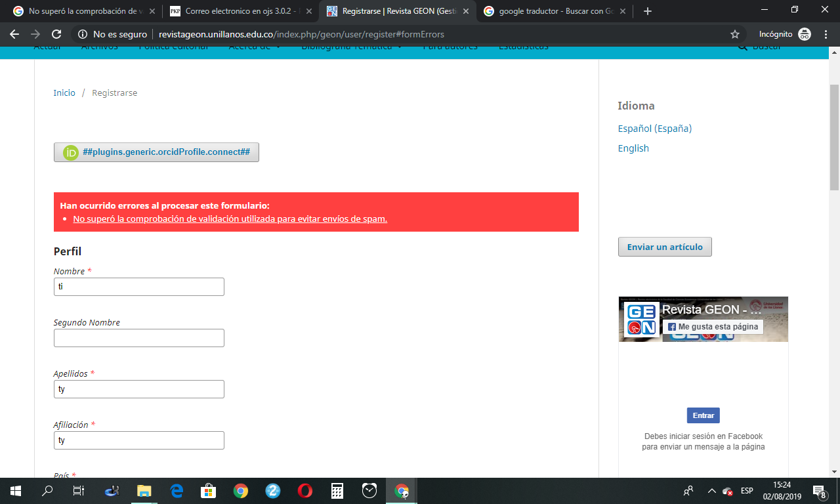Open the Calculator from the taskbar
Screen dimensions: 840x504
pos(337,491)
